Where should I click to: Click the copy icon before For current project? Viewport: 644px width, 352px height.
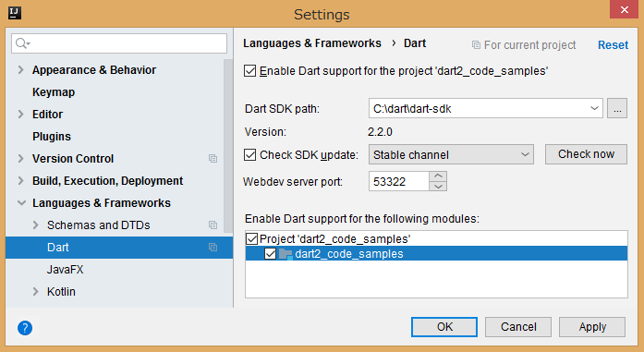[x=476, y=44]
